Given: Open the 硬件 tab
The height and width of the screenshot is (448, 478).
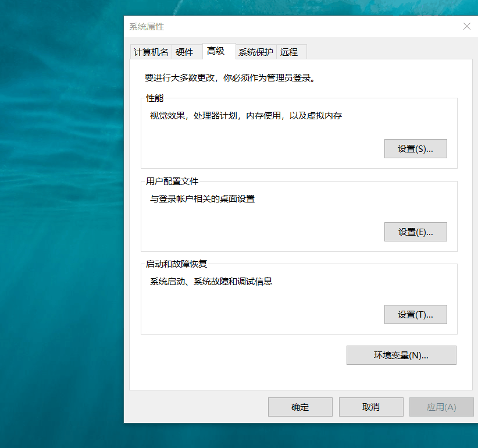Looking at the screenshot, I should (184, 52).
